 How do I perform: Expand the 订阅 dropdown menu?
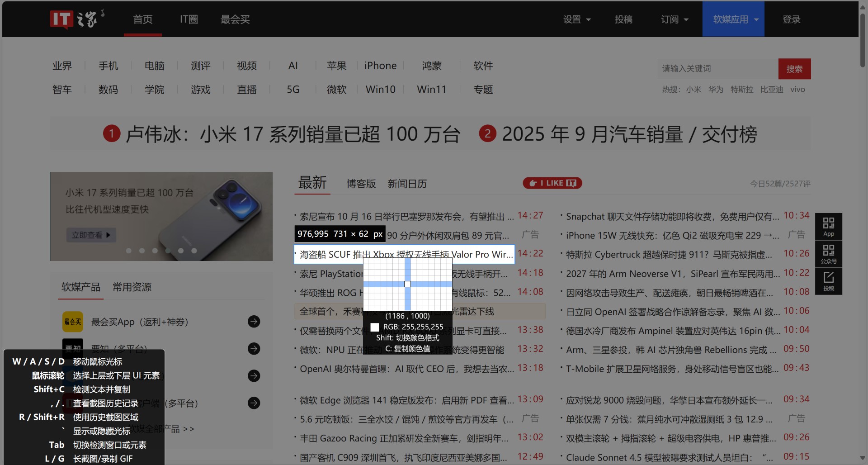(675, 19)
